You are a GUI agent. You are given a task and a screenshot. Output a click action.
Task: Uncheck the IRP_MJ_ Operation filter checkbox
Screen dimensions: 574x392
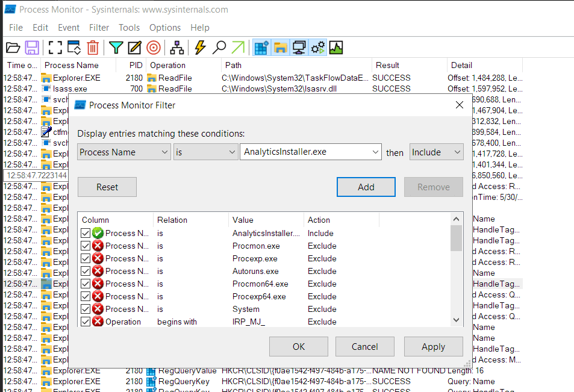click(86, 322)
